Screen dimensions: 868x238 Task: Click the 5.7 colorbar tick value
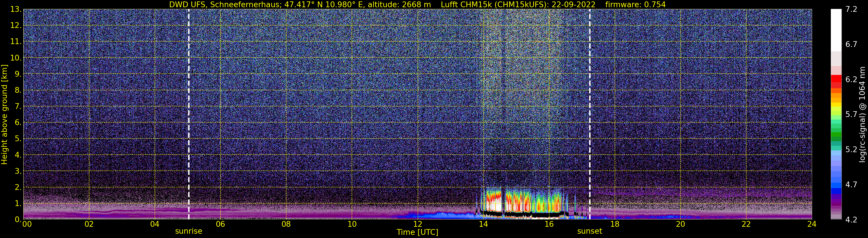pyautogui.click(x=852, y=114)
